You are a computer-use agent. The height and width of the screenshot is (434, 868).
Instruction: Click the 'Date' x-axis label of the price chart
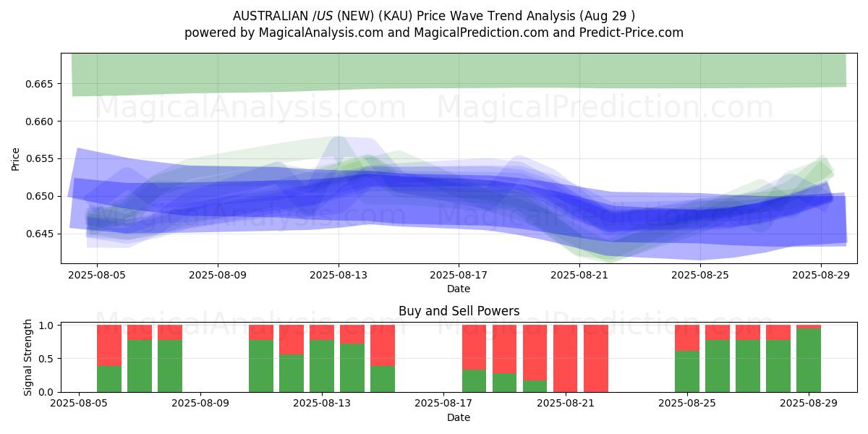tap(459, 289)
